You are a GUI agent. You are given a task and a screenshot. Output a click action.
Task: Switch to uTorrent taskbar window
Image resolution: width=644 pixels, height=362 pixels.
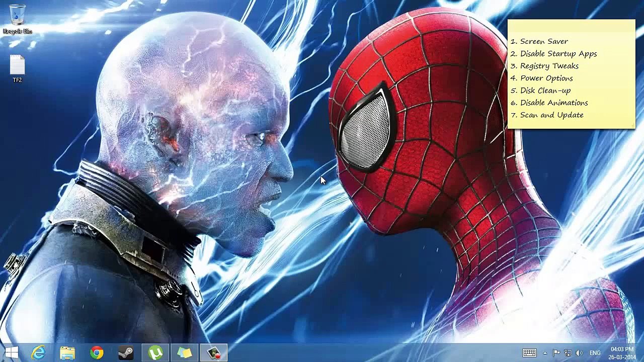coord(155,353)
